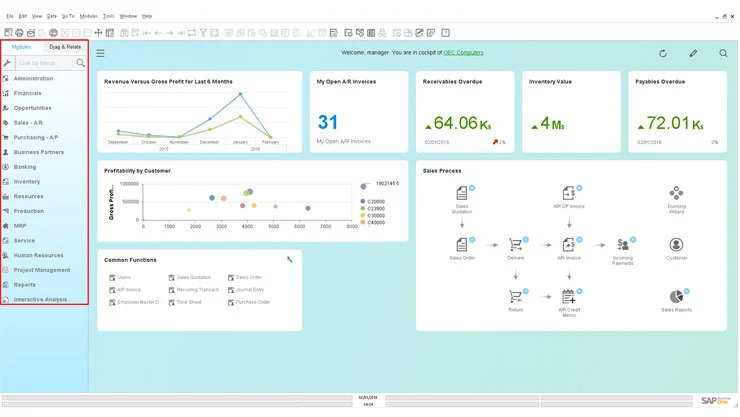Open A/R Credit Memo icon
Image resolution: width=740 pixels, height=417 pixels.
click(x=569, y=296)
